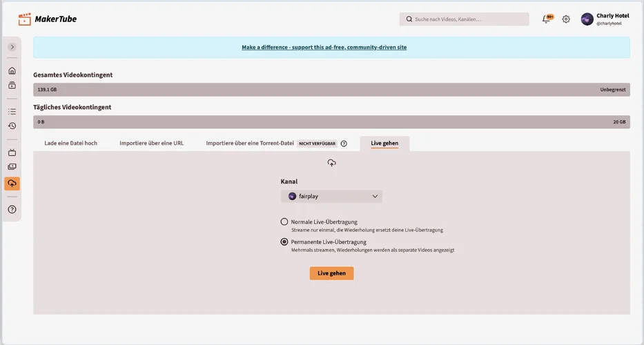Click the cloud upload icon above Kanal
644x345 pixels.
pyautogui.click(x=331, y=163)
